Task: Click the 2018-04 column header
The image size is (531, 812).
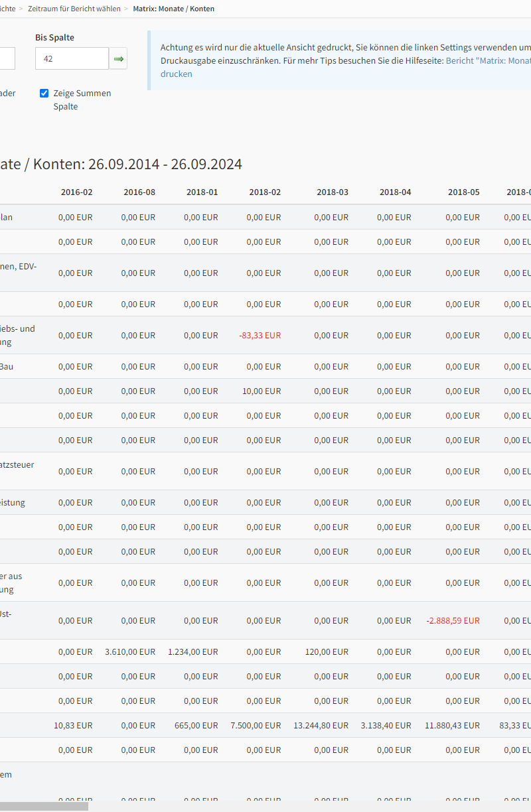Action: (x=395, y=192)
